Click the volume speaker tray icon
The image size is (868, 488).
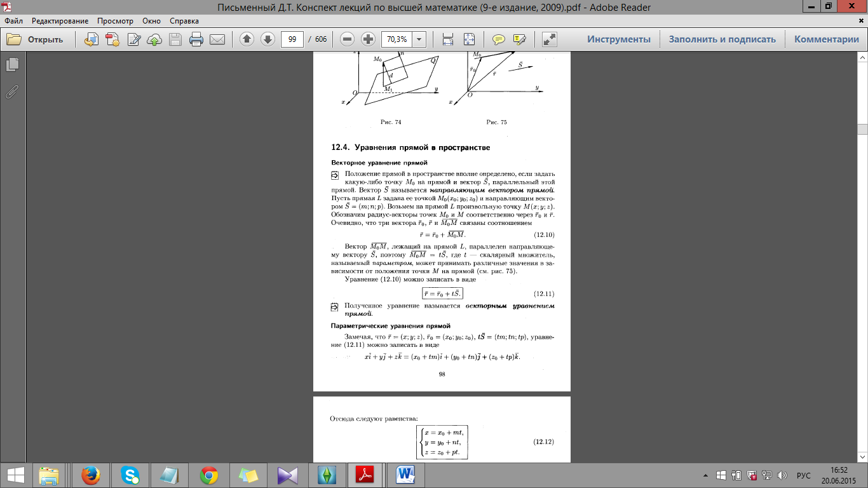(x=782, y=475)
